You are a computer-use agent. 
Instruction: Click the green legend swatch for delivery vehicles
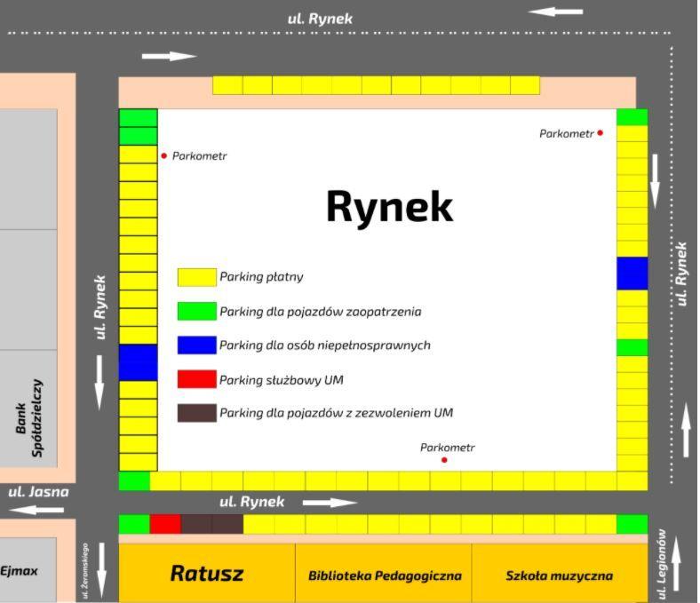tap(197, 312)
